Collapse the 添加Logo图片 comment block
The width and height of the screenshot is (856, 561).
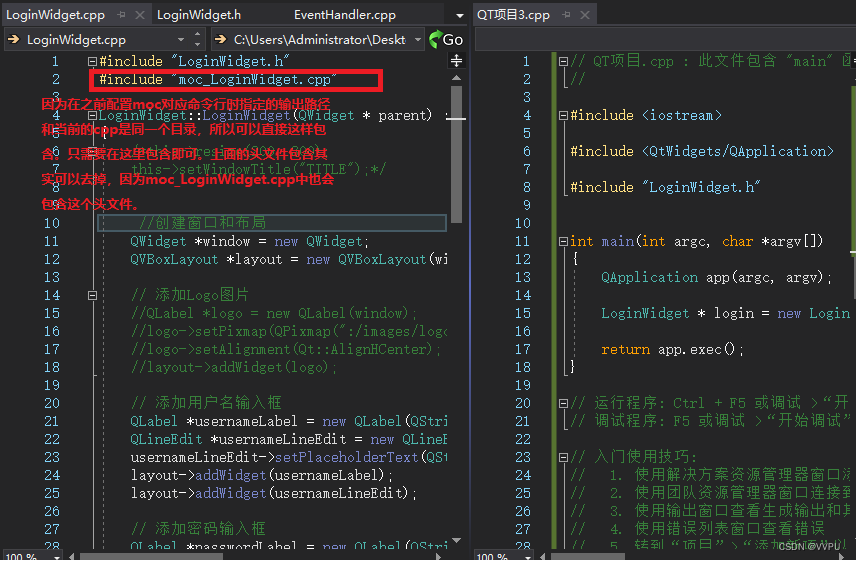point(92,295)
